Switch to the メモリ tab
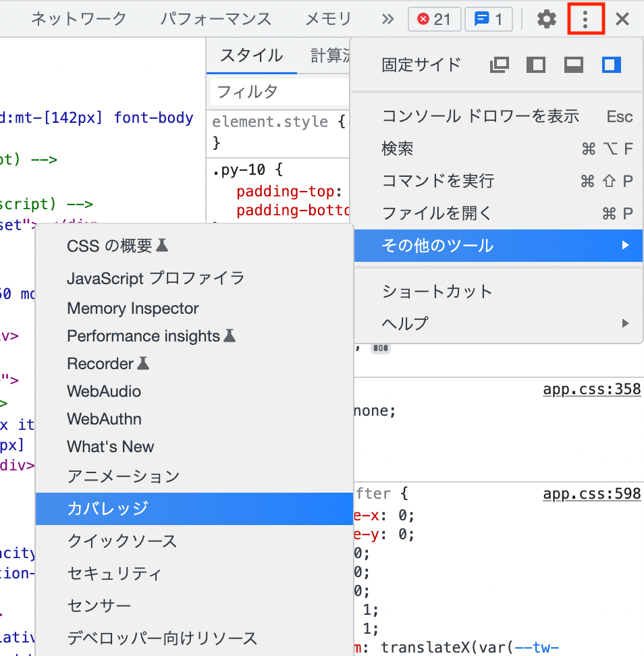 327,19
